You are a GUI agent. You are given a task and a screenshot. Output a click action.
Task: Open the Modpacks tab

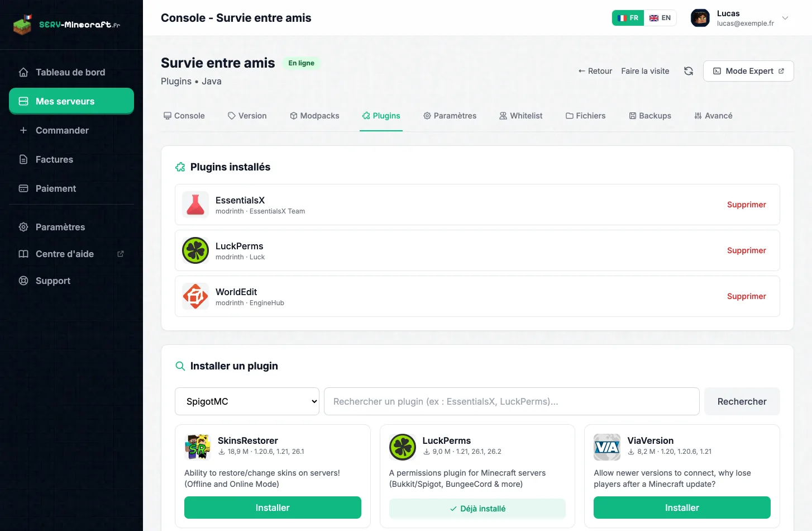(x=314, y=116)
